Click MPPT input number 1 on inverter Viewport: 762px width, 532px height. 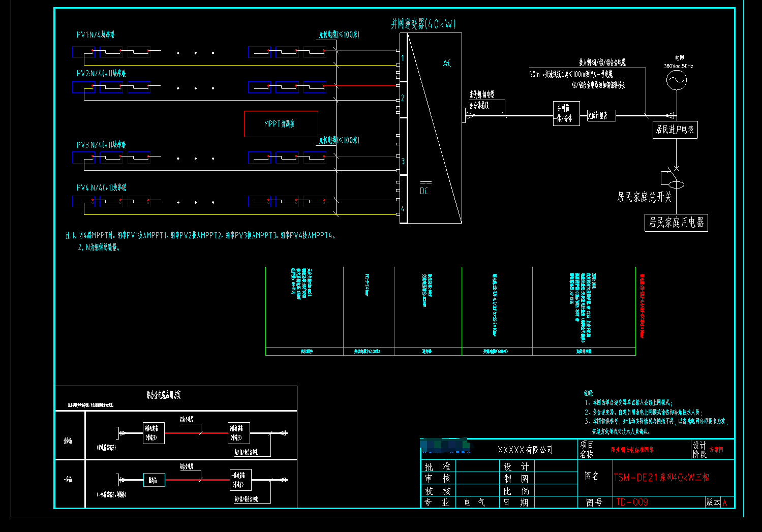pos(403,58)
